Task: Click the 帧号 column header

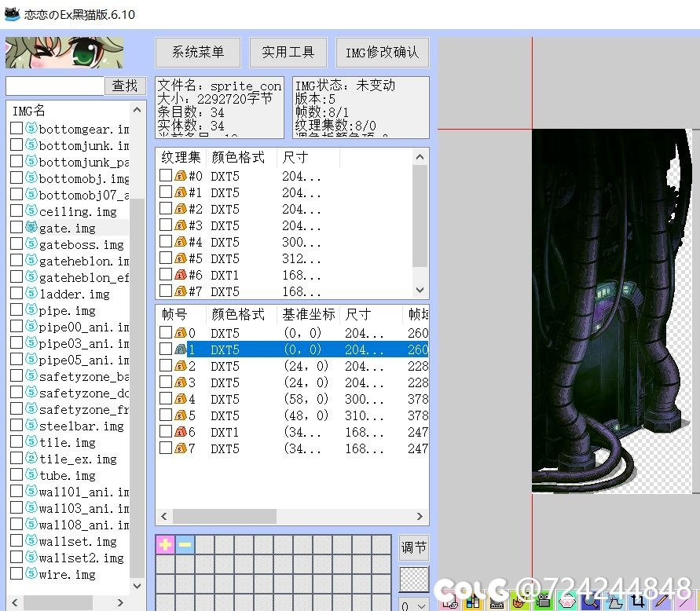Action: (181, 314)
